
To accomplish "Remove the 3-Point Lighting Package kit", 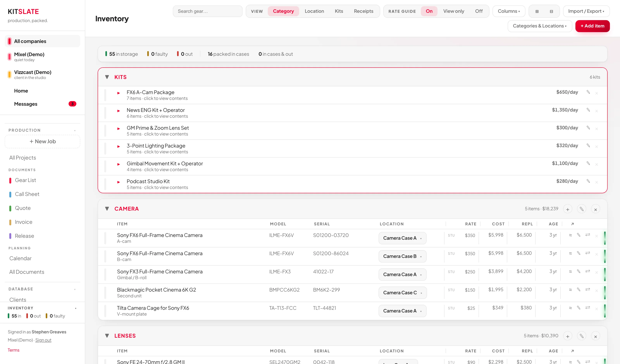I will pyautogui.click(x=597, y=147).
